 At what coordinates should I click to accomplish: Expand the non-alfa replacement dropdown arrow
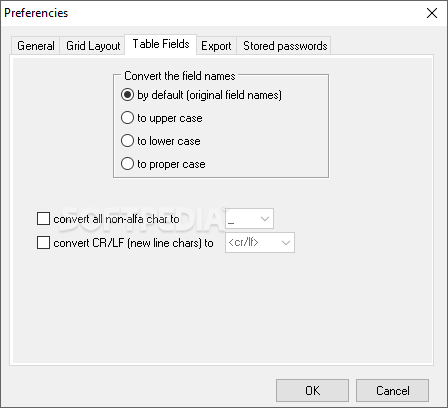pos(265,219)
